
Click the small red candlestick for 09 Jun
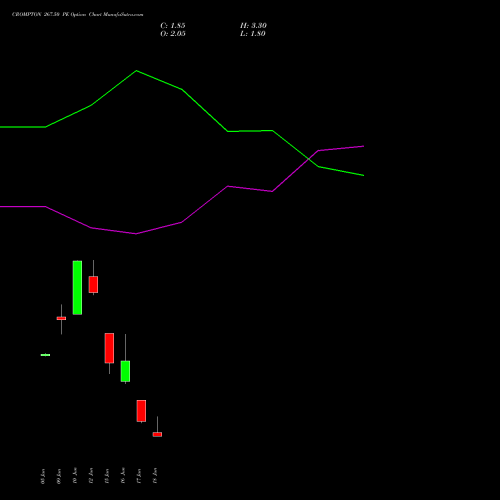pyautogui.click(x=61, y=318)
